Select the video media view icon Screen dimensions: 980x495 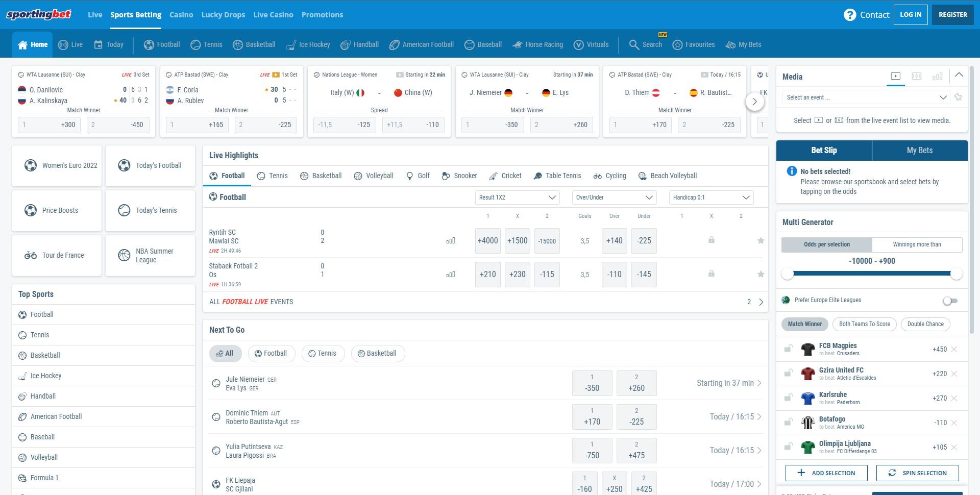pyautogui.click(x=895, y=76)
